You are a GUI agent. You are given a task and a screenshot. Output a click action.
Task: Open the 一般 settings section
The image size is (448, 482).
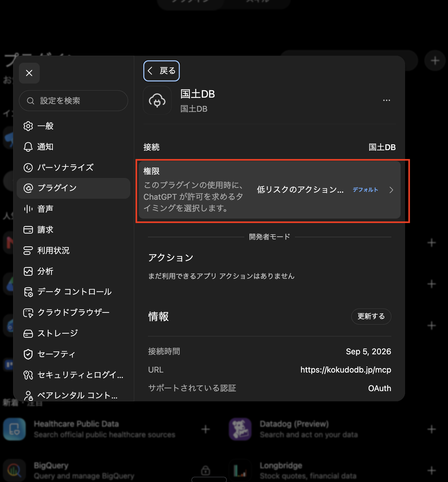pyautogui.click(x=73, y=126)
